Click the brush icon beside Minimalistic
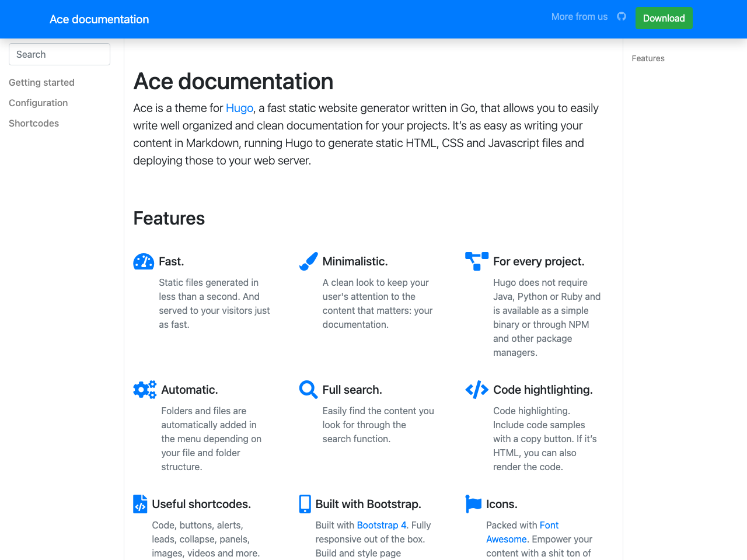747x560 pixels. [308, 261]
